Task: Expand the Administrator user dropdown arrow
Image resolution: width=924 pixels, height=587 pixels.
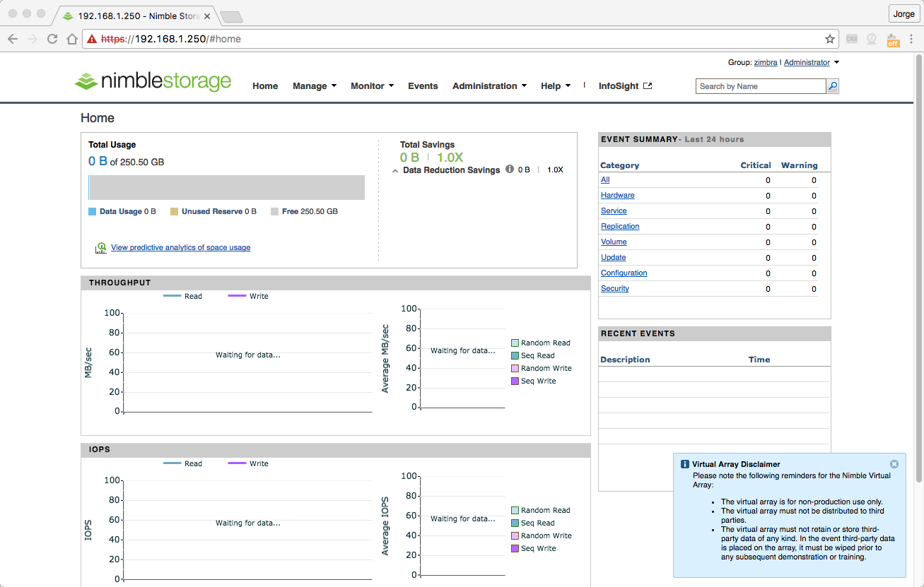Action: (x=836, y=62)
